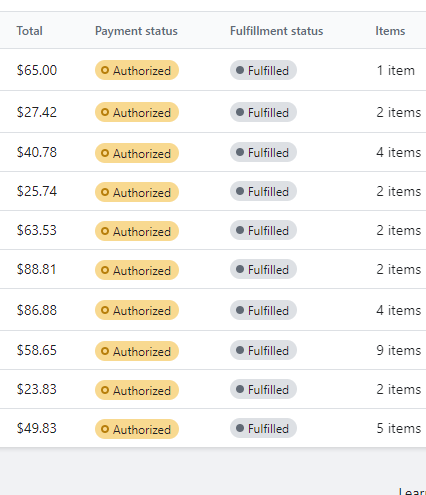The width and height of the screenshot is (426, 495).
Task: Click the Items column header
Action: coord(390,31)
